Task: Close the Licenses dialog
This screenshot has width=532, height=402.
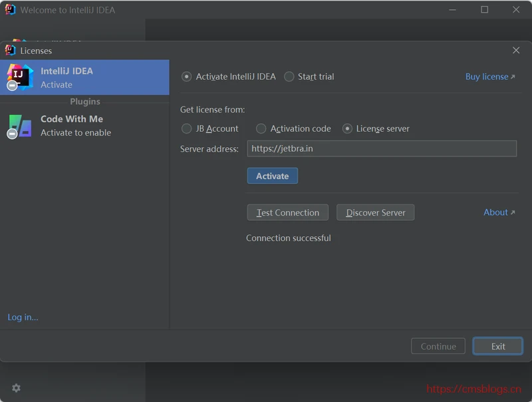Action: (516, 51)
